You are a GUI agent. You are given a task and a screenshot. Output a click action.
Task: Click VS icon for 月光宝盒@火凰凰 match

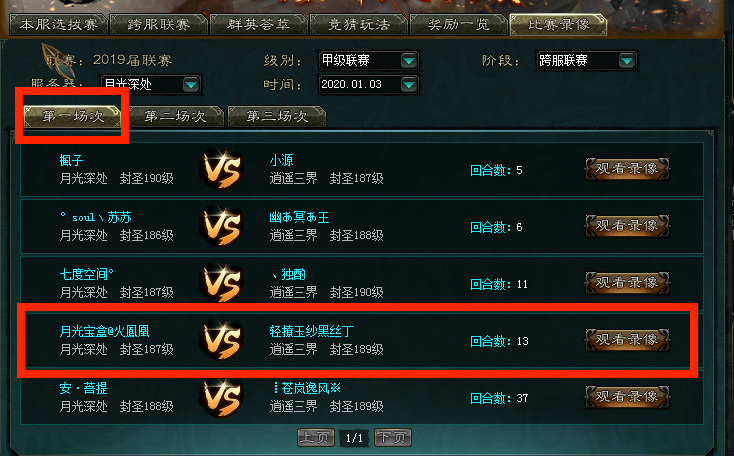[x=222, y=340]
